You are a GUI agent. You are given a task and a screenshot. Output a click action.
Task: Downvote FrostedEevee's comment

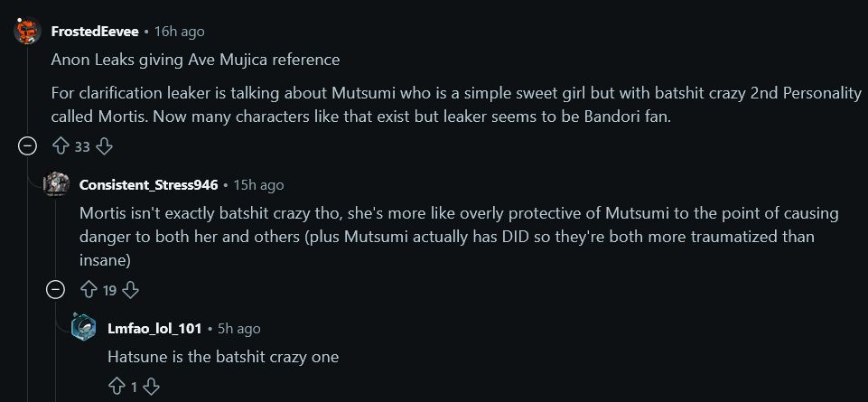point(104,145)
